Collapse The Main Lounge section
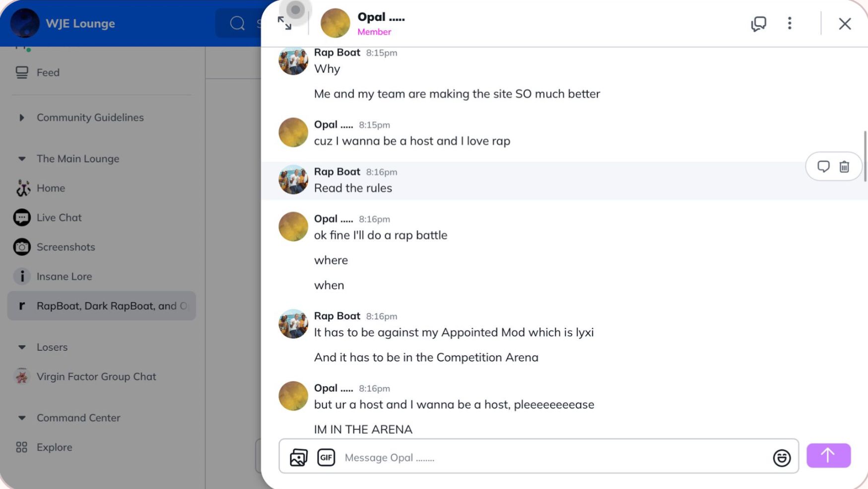 click(x=22, y=159)
